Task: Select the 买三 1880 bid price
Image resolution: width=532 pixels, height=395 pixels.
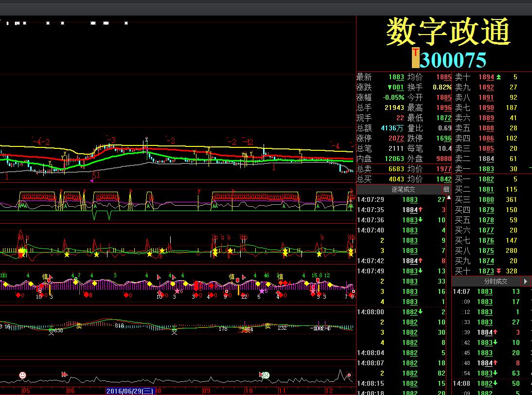Action: 486,199
